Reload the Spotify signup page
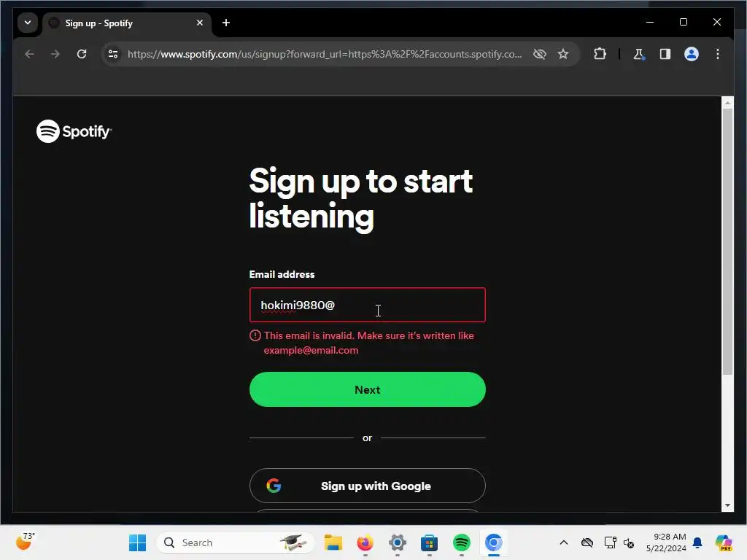 82,54
